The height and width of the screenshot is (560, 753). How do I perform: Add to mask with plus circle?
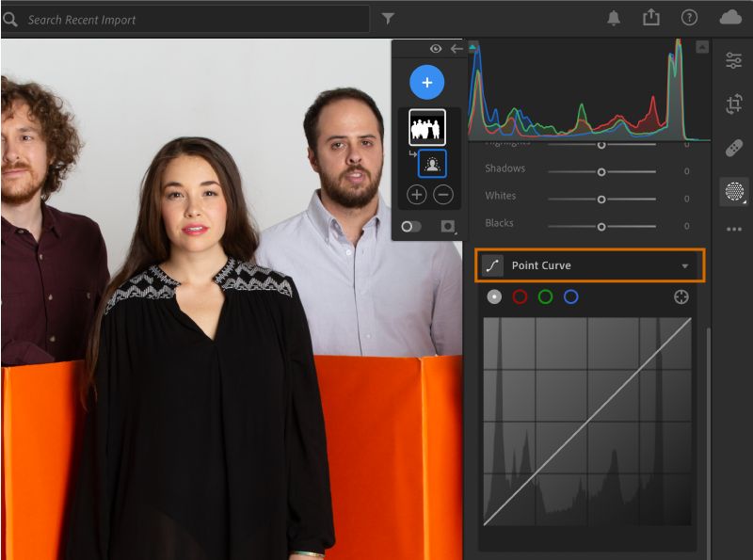[x=416, y=195]
